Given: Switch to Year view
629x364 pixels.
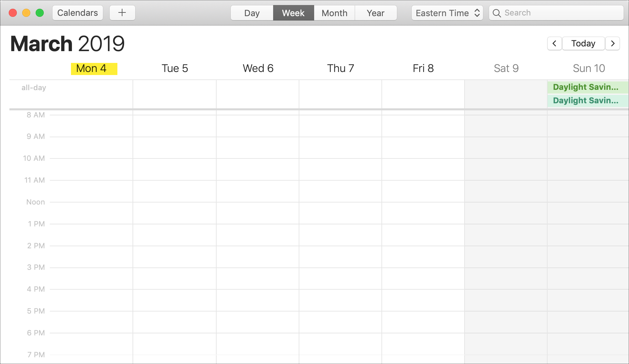Looking at the screenshot, I should pos(375,13).
